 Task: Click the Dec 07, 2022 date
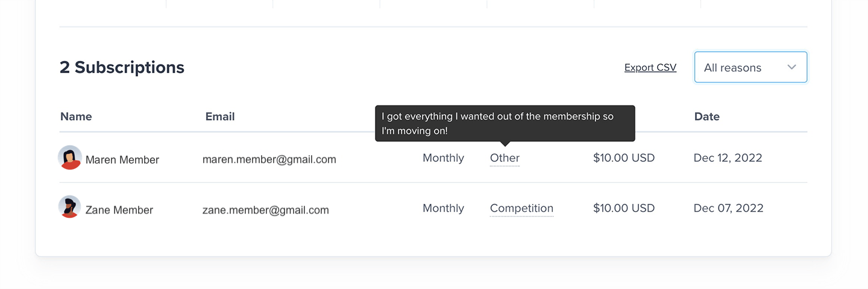pyautogui.click(x=728, y=208)
